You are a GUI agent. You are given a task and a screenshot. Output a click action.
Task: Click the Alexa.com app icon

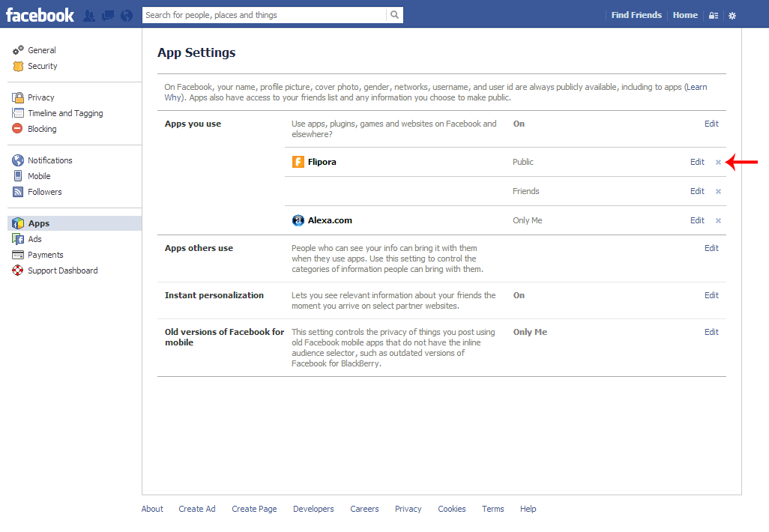click(298, 220)
